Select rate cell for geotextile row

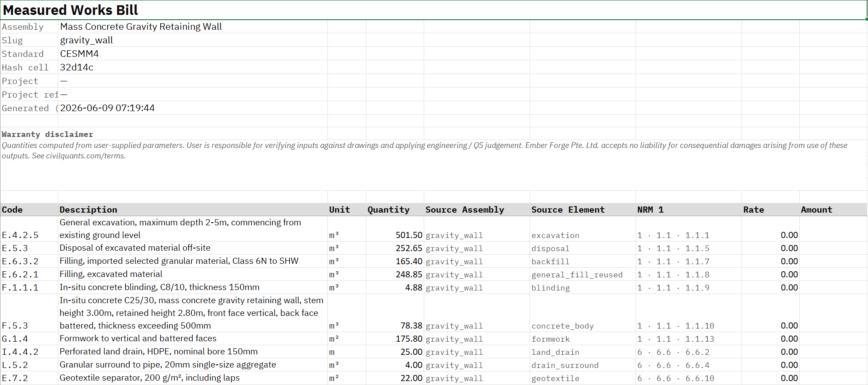(x=770, y=378)
